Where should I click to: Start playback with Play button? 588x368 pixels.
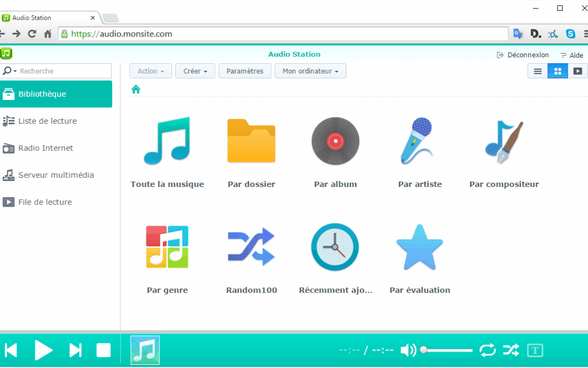pyautogui.click(x=44, y=351)
